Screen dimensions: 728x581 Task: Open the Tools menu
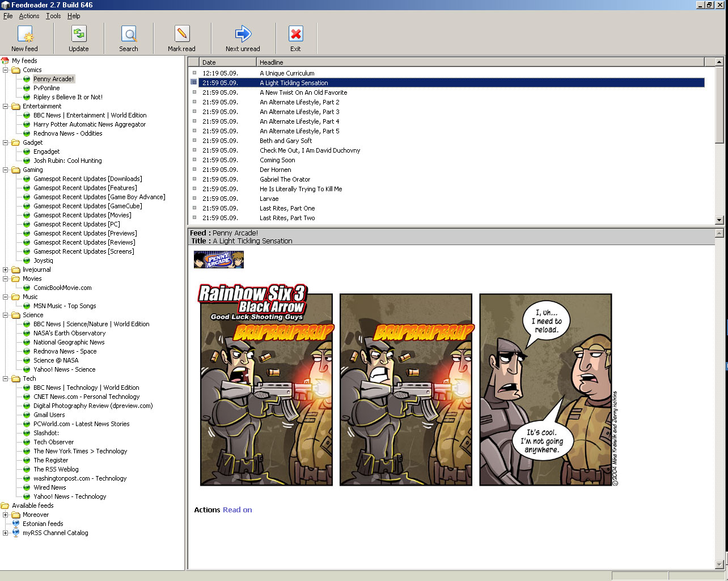coord(53,16)
